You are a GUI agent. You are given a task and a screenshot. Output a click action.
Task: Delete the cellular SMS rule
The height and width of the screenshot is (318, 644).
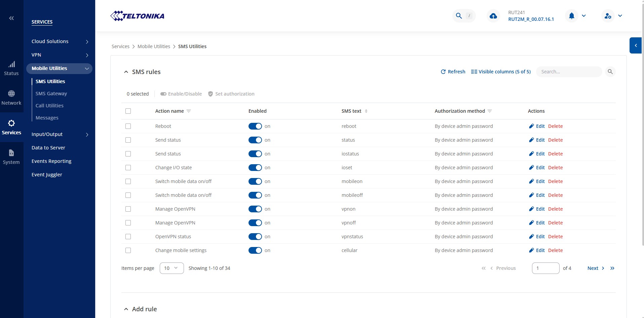[555, 250]
